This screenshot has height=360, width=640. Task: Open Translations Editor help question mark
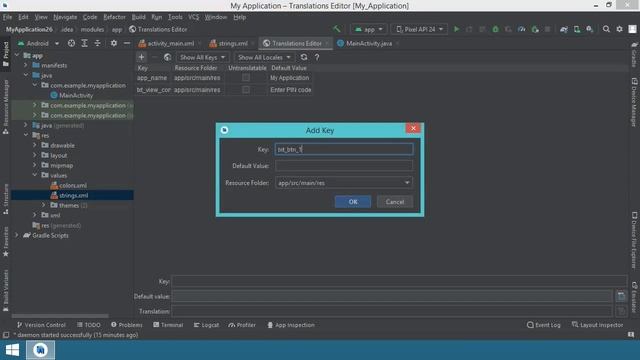pyautogui.click(x=317, y=58)
